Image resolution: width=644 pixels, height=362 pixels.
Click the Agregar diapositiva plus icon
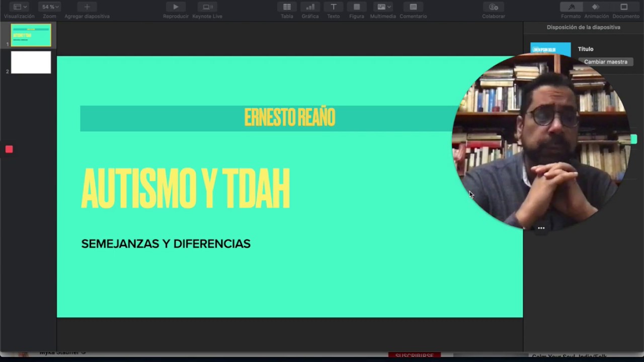coord(87,7)
